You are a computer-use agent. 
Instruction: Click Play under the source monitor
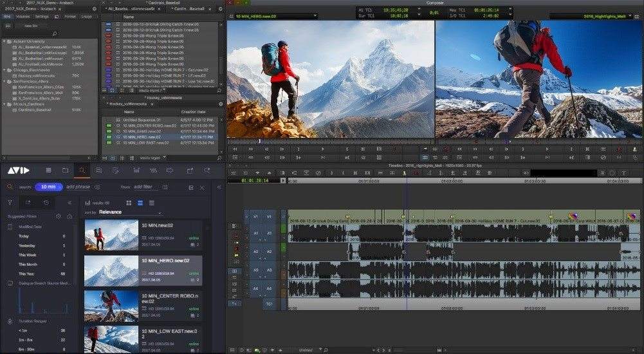click(x=323, y=149)
